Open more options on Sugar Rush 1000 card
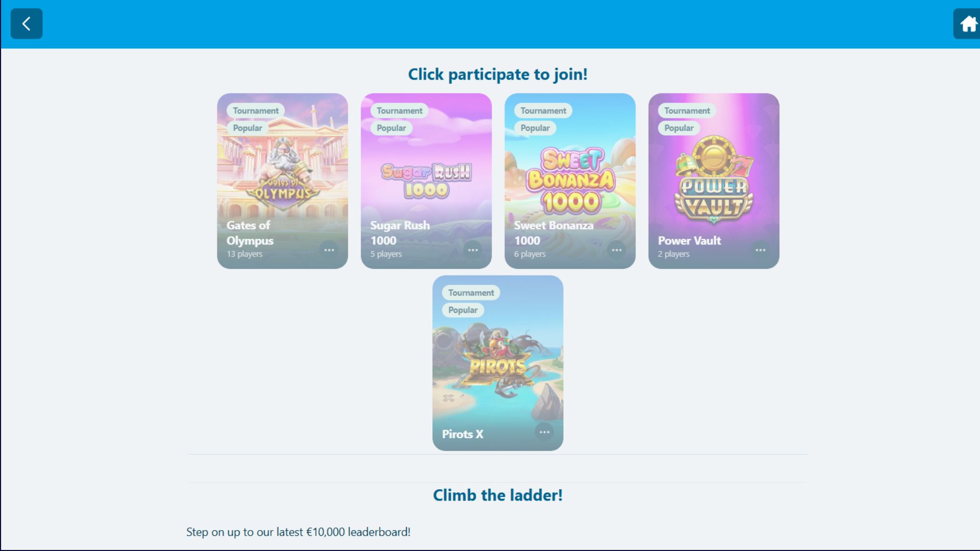Screen dimensions: 980x551 tap(473, 250)
